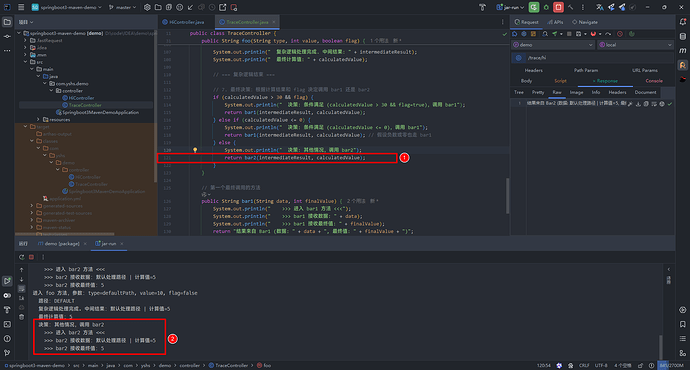Toggle soft-wrap in run console
690x370 pixels.
[22, 289]
